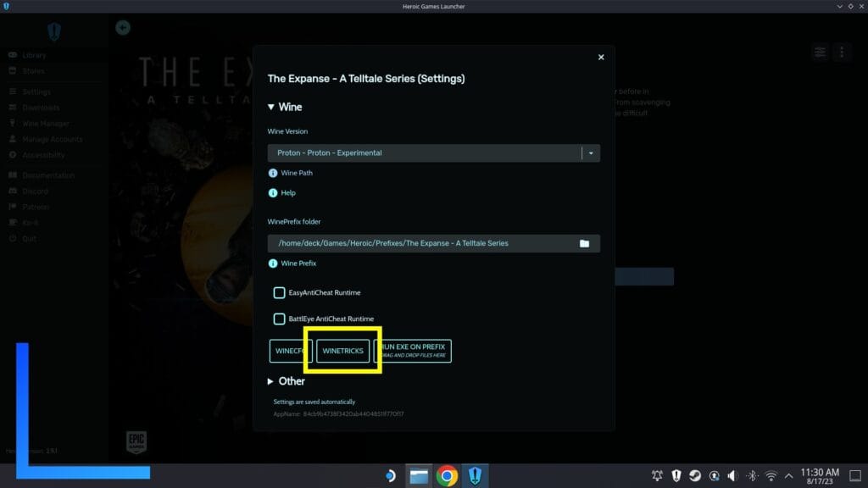Open game settings sliders icon
This screenshot has height=488, width=868.
click(x=820, y=52)
